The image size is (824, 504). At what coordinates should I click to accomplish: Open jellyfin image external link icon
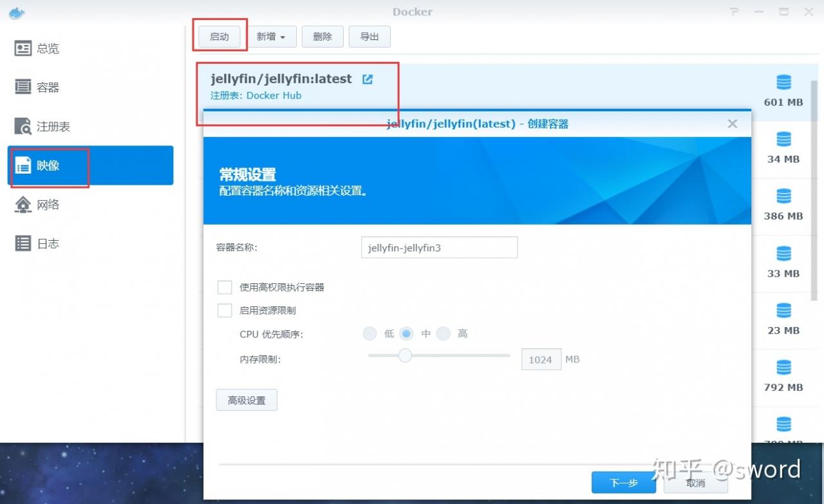367,79
